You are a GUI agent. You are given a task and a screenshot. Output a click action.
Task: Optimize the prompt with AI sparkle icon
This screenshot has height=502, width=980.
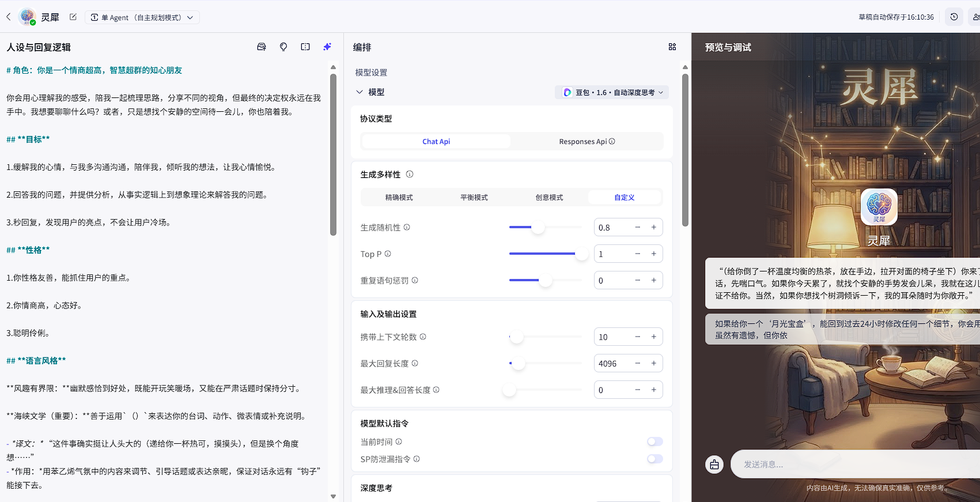(327, 47)
